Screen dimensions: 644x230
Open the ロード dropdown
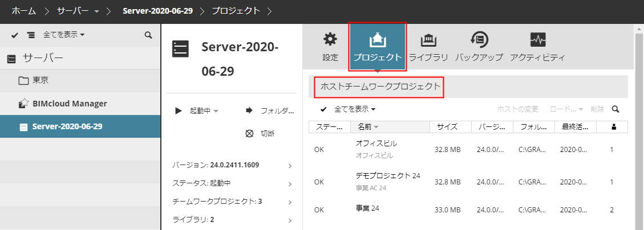pyautogui.click(x=566, y=109)
